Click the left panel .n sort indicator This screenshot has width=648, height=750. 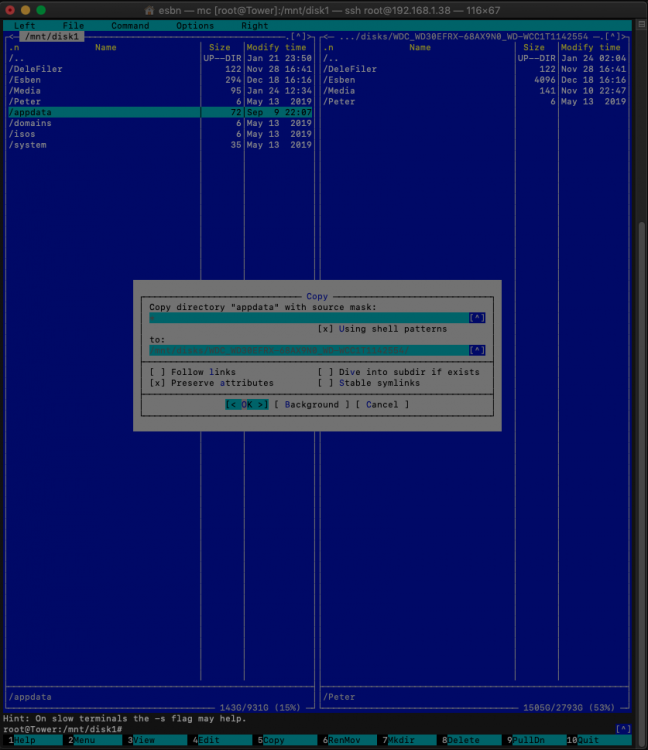coord(14,47)
